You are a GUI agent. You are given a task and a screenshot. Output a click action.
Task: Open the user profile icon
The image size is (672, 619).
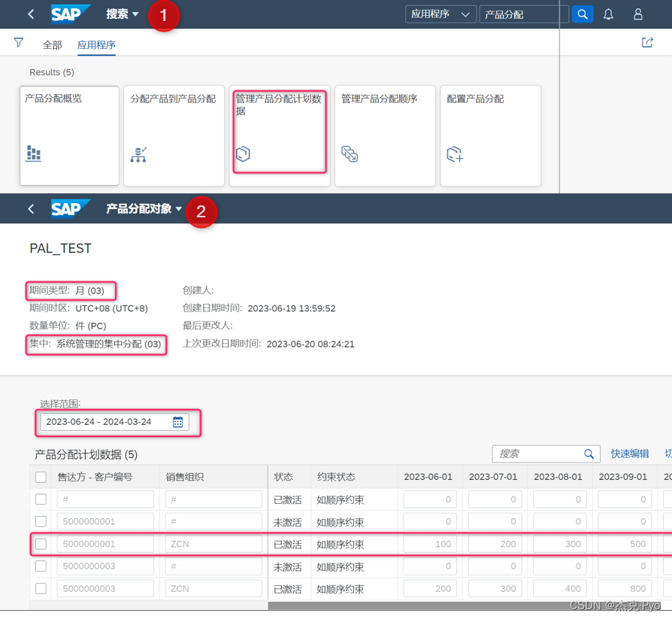637,14
